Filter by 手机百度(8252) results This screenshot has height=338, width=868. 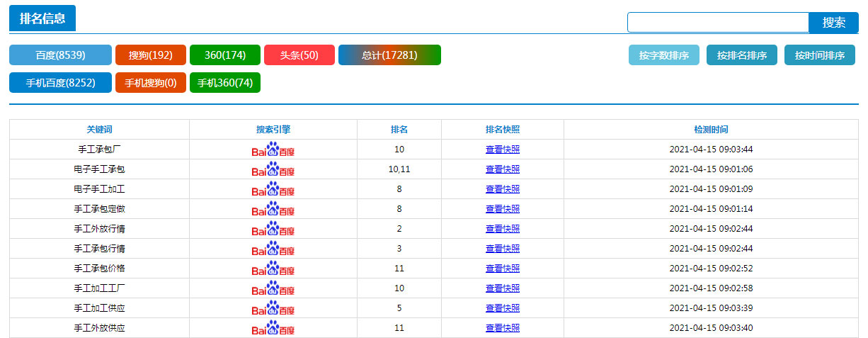tap(60, 83)
